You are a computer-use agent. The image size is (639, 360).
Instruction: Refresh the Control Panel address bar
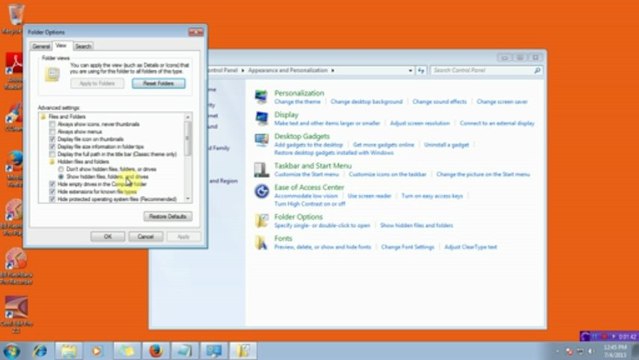tap(421, 71)
